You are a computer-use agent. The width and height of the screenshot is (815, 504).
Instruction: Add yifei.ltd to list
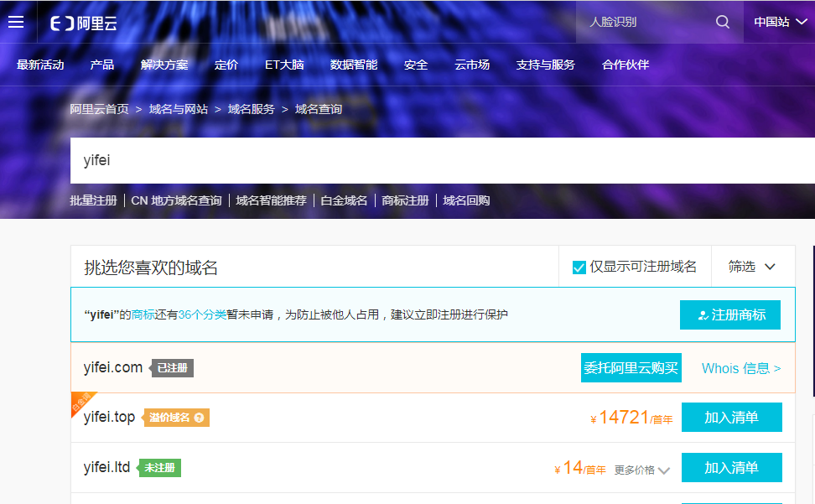coord(731,468)
